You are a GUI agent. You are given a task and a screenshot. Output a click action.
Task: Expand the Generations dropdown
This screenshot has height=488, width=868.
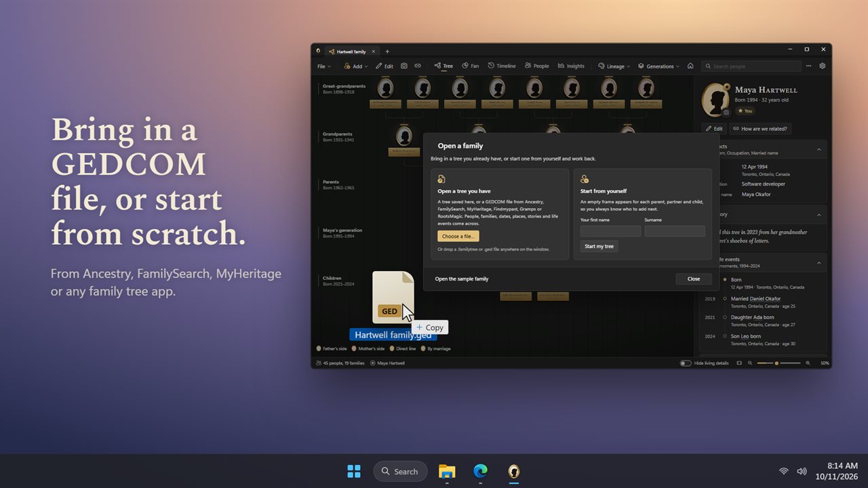click(658, 66)
